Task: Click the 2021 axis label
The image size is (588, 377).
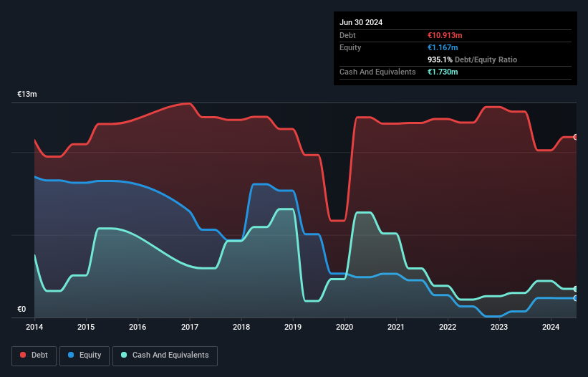Action: [396, 327]
